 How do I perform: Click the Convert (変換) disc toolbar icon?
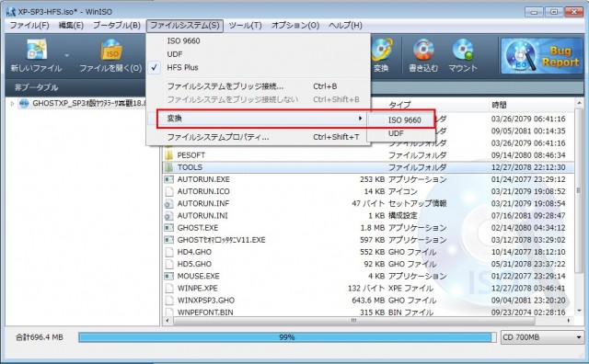(x=381, y=50)
